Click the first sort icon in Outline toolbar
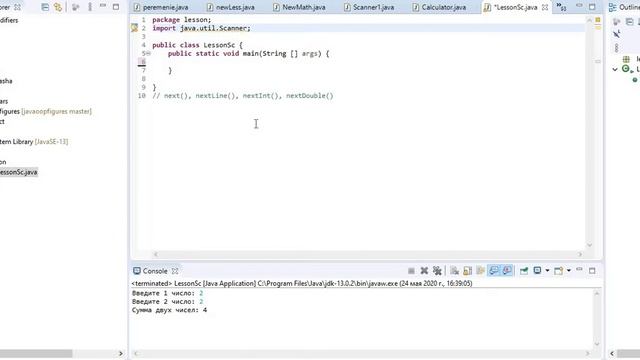The image size is (640, 360). point(616,22)
